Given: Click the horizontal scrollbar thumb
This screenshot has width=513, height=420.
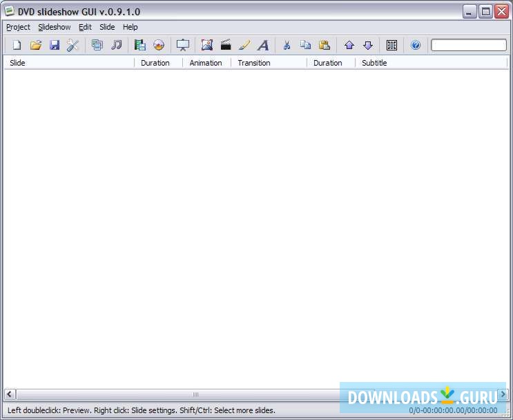Looking at the screenshot, I should tap(195, 394).
